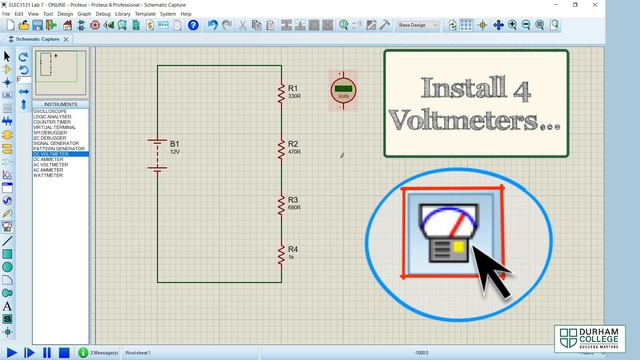640x360 pixels.
Task: Select the Buses Mode tool
Action: pyautogui.click(x=7, y=121)
